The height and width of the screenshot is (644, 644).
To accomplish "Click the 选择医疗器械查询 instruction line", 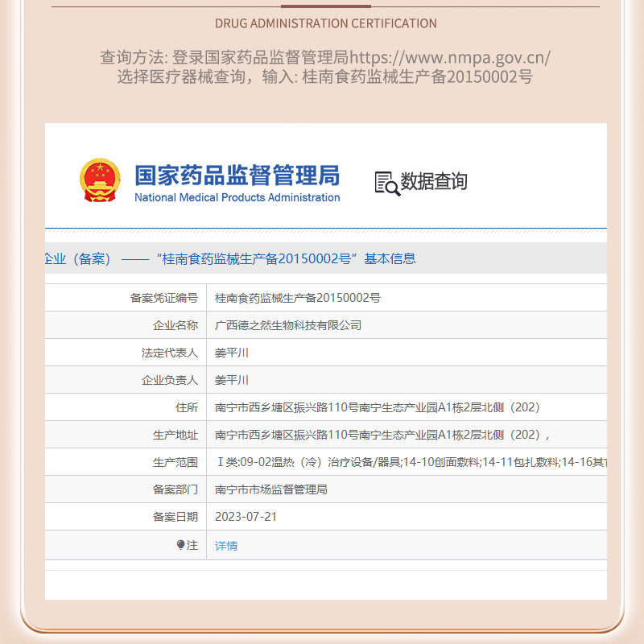I will 325,76.
